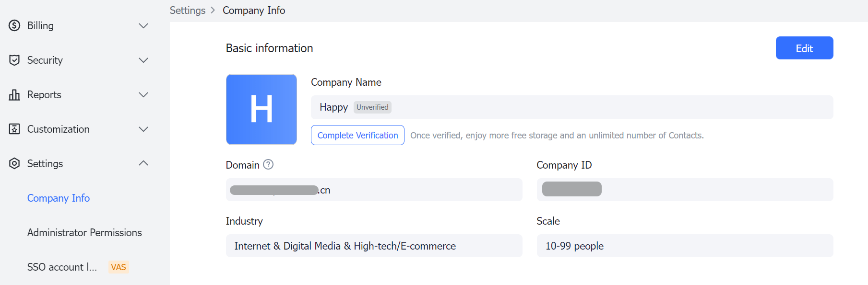Click the Billing dollar icon in sidebar

tap(14, 25)
